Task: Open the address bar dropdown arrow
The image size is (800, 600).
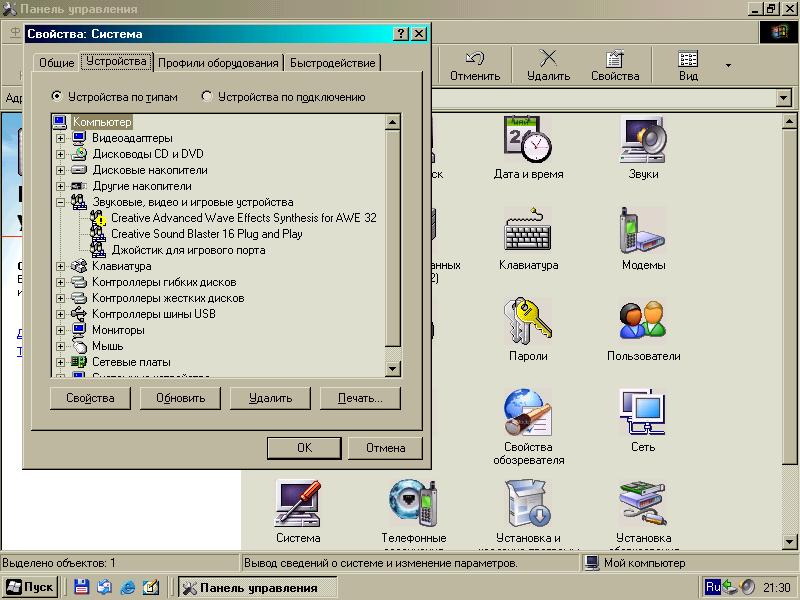Action: [783, 97]
